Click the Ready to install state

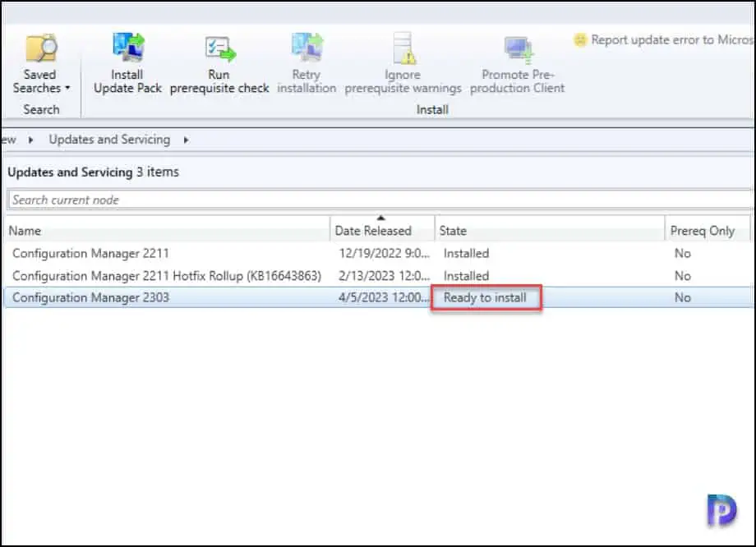pyautogui.click(x=485, y=297)
